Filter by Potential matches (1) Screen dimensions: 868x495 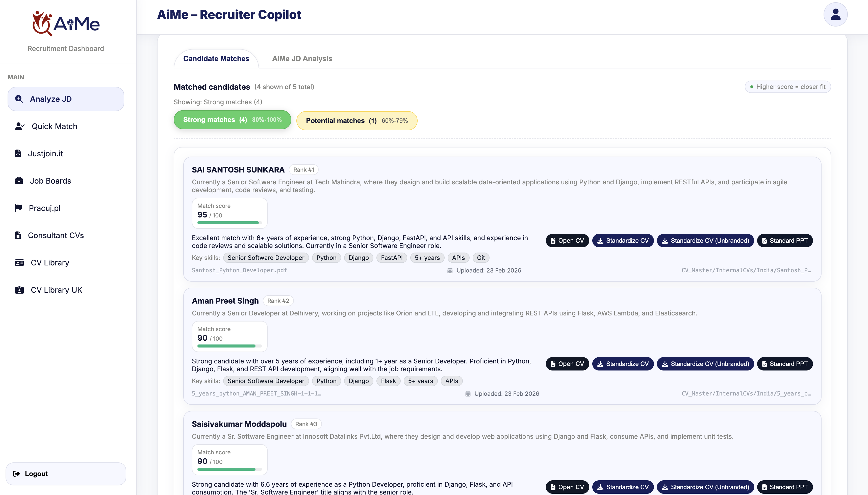[x=356, y=121]
